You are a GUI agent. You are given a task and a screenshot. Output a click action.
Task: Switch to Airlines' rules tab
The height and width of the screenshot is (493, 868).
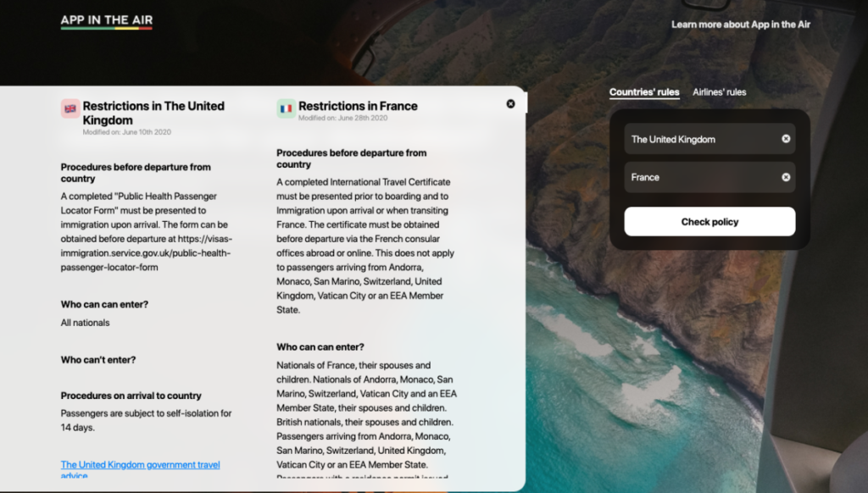click(719, 92)
